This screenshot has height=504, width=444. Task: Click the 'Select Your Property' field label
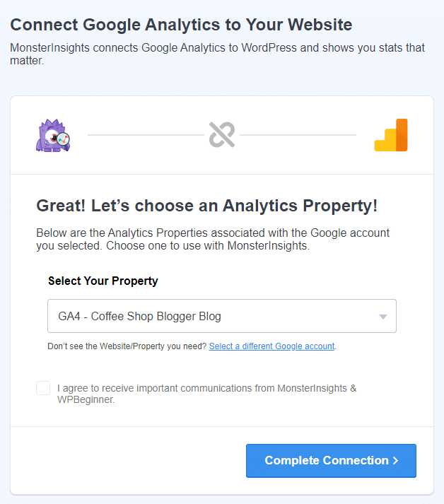[x=103, y=281]
